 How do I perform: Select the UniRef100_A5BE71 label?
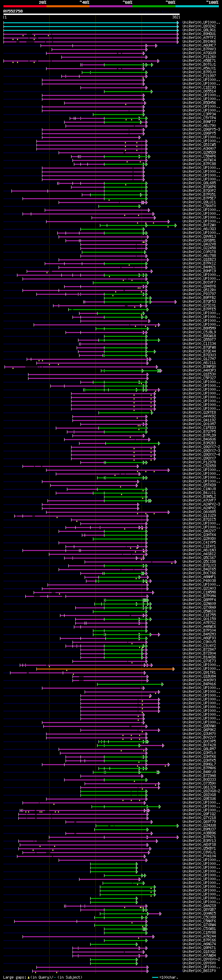199,60
